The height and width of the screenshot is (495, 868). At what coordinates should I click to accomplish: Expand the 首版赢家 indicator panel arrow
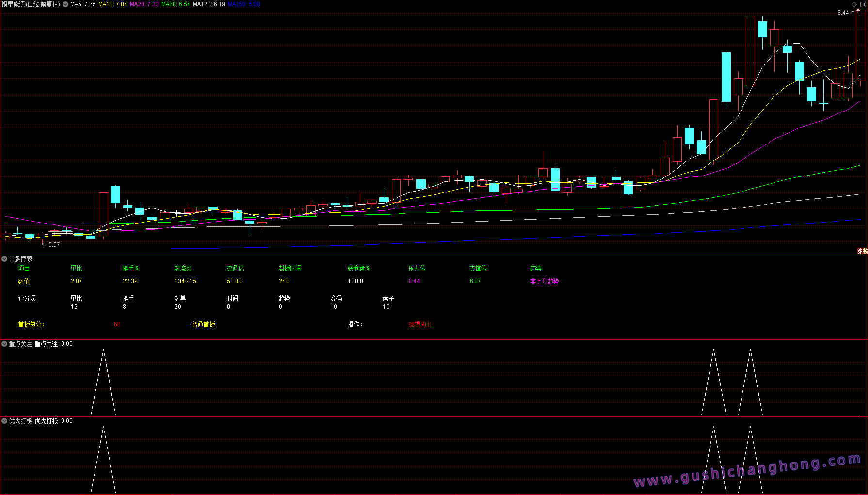(x=4, y=259)
